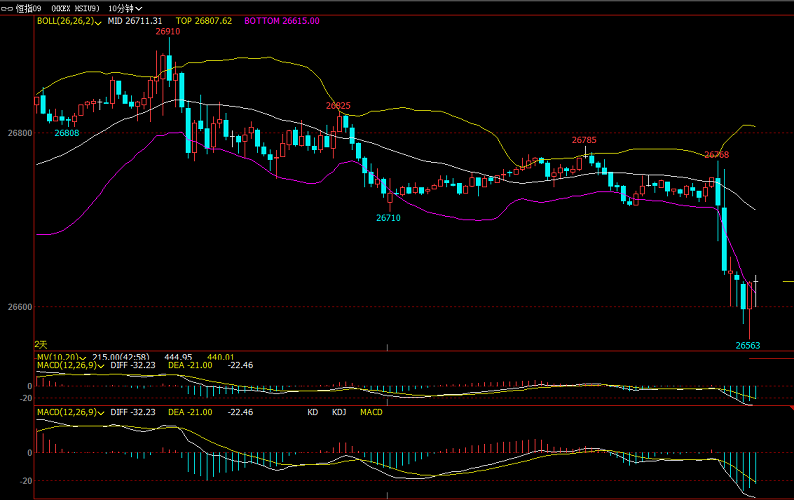
Task: Select the 26710 swing low label
Action: tap(388, 218)
